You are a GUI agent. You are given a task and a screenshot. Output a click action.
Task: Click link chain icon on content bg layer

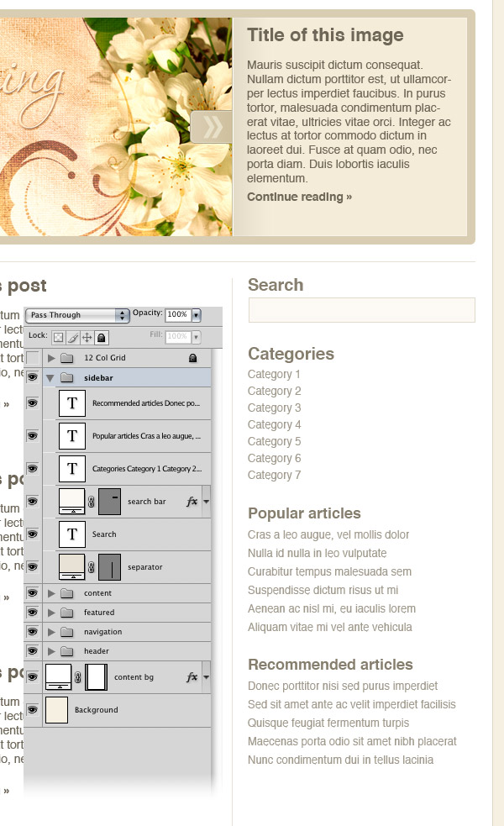pyautogui.click(x=78, y=677)
